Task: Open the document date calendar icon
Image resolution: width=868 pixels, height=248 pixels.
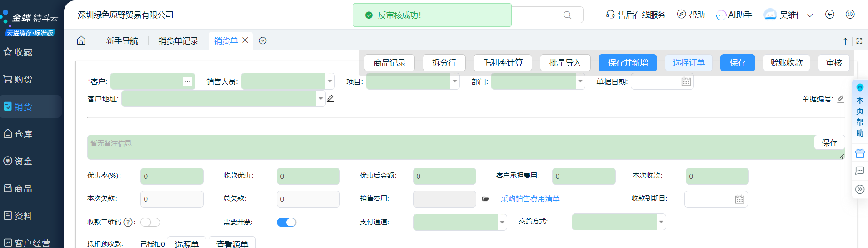Action: 686,81
